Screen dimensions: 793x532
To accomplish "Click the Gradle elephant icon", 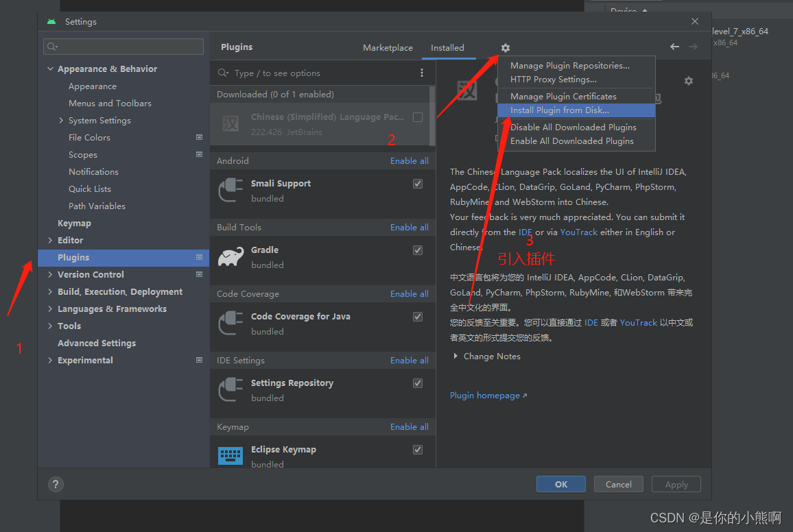I will [x=230, y=256].
